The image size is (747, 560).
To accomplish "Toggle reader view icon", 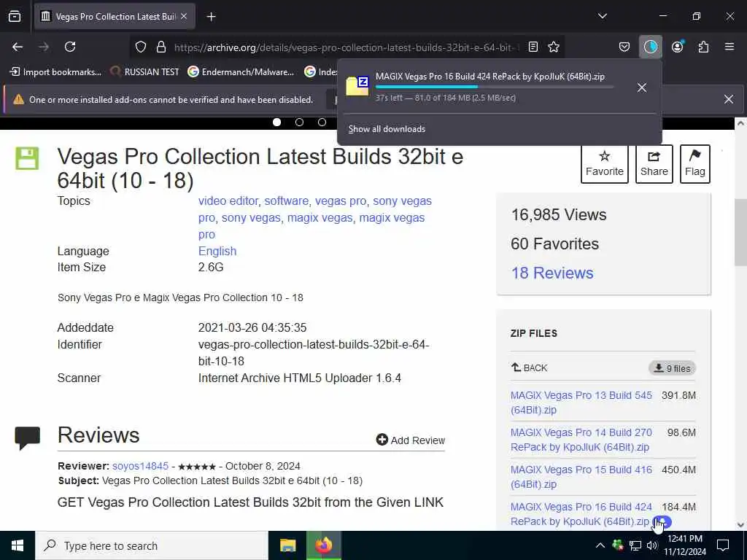I will click(533, 47).
